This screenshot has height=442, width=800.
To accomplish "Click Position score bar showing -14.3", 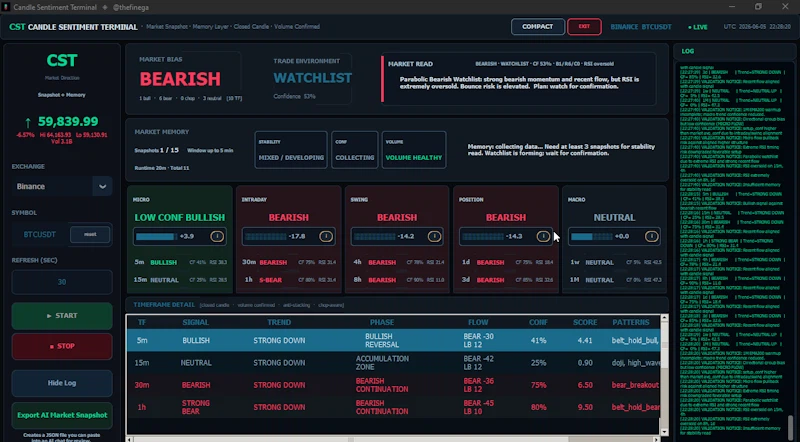I will [506, 236].
